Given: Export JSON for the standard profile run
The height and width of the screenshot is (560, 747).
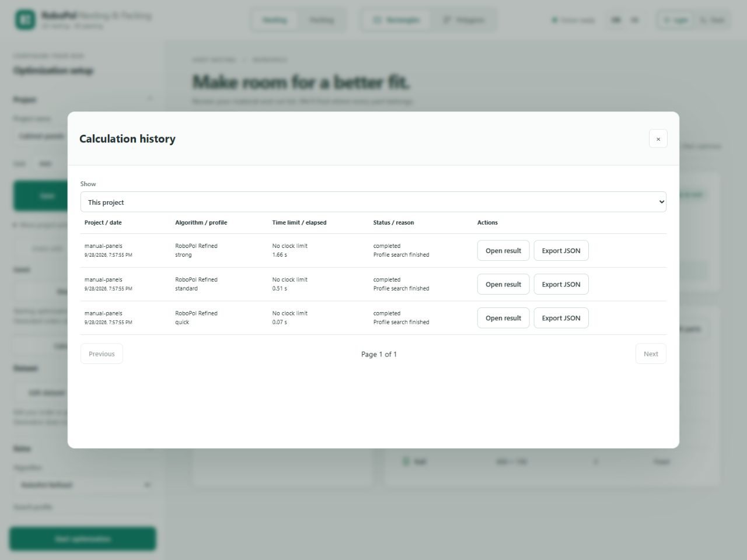Looking at the screenshot, I should point(561,285).
